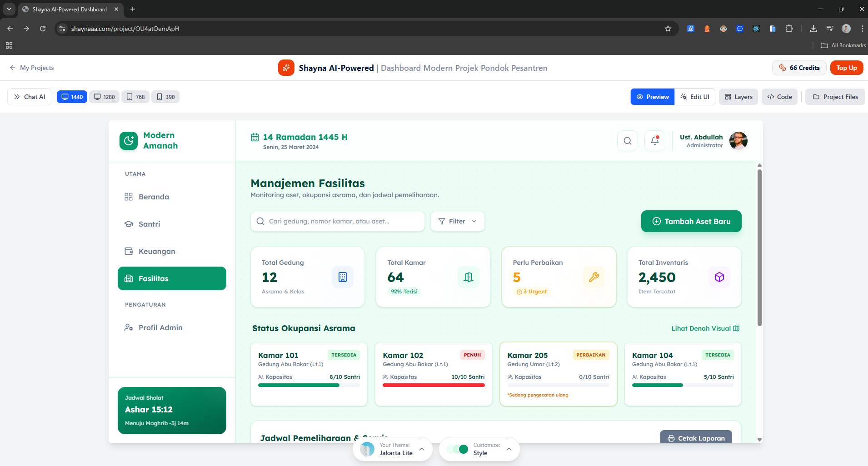Click the search field for gedung or kamar
This screenshot has width=868, height=466.
tap(337, 221)
